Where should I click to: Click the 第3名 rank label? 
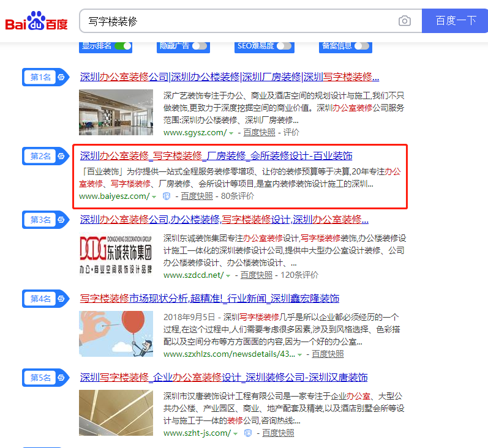coord(40,220)
